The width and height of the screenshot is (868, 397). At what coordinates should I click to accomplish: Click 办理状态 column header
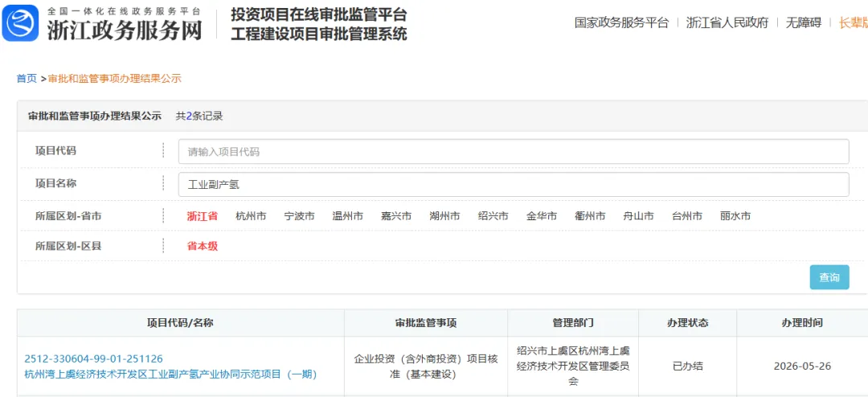click(x=687, y=323)
